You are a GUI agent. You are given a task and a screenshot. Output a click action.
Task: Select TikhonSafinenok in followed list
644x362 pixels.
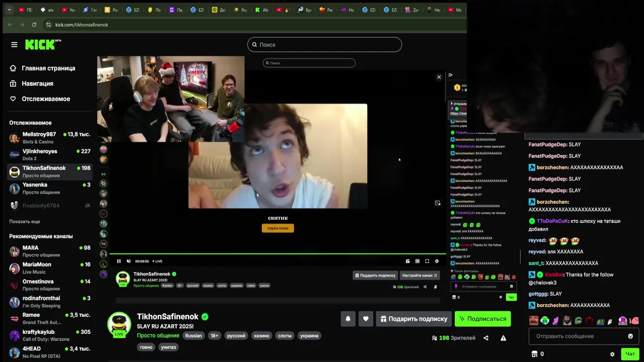(x=49, y=171)
